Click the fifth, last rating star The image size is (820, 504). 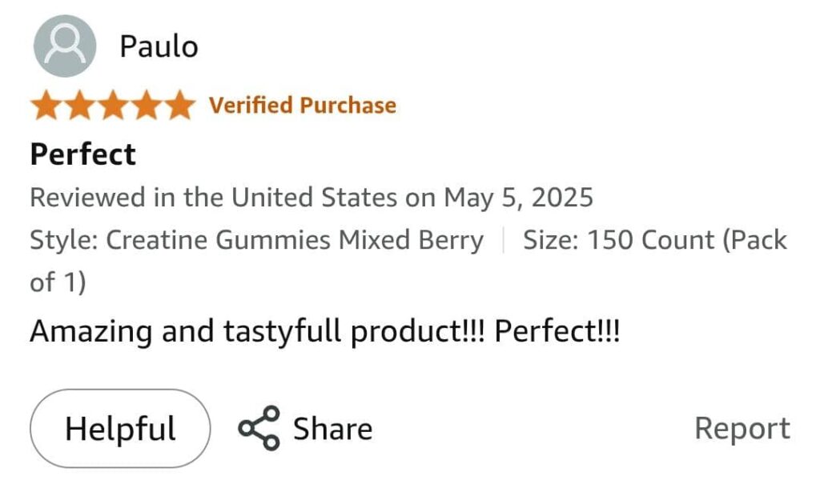pos(178,106)
